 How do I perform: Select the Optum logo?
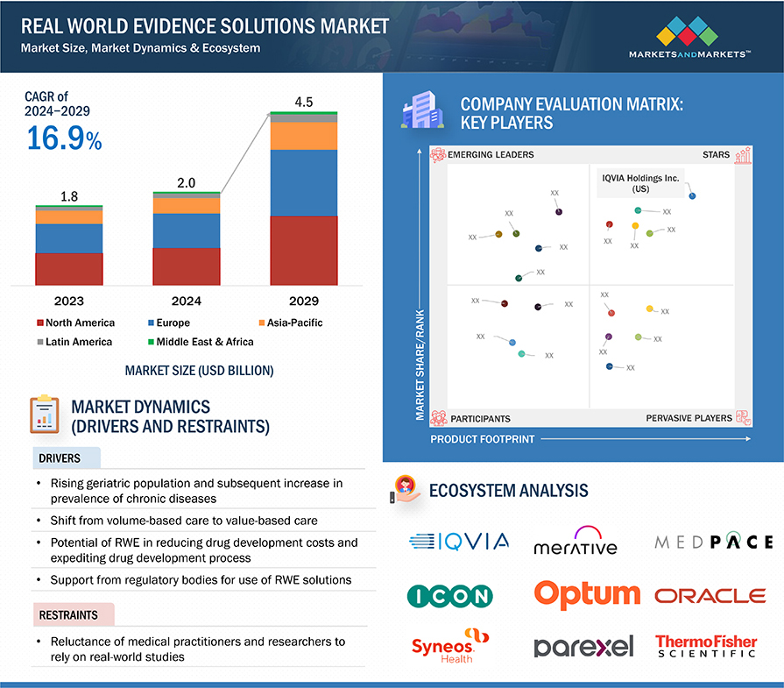(x=587, y=594)
